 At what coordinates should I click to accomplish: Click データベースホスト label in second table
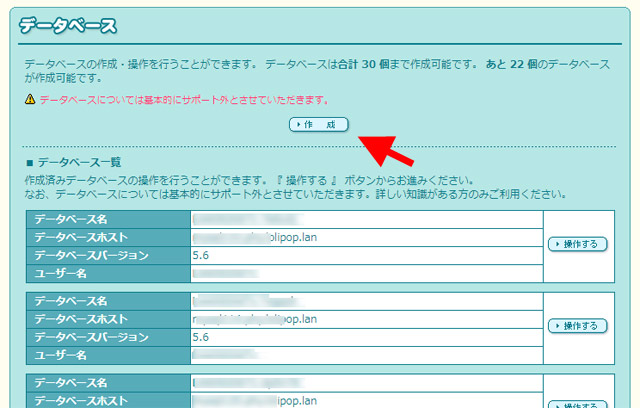tap(84, 319)
